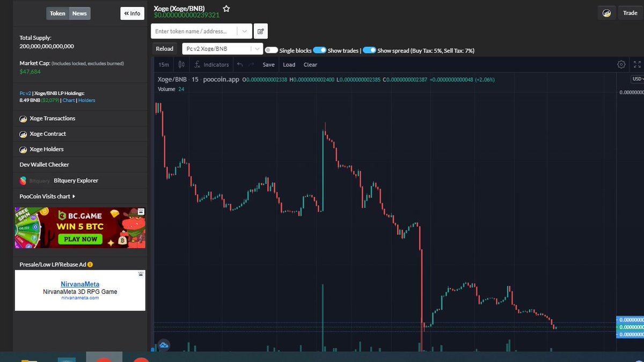Click the BC.GAME Win 5 BTC banner

tap(80, 228)
